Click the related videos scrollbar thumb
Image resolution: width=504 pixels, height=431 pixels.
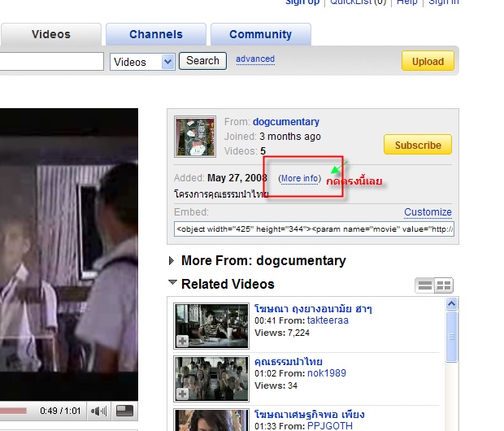(452, 337)
